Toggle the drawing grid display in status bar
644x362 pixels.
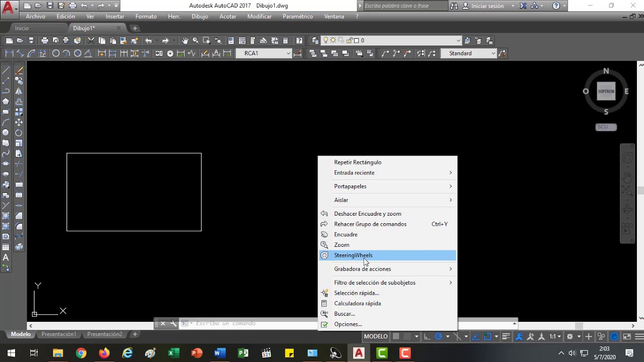tap(396, 336)
